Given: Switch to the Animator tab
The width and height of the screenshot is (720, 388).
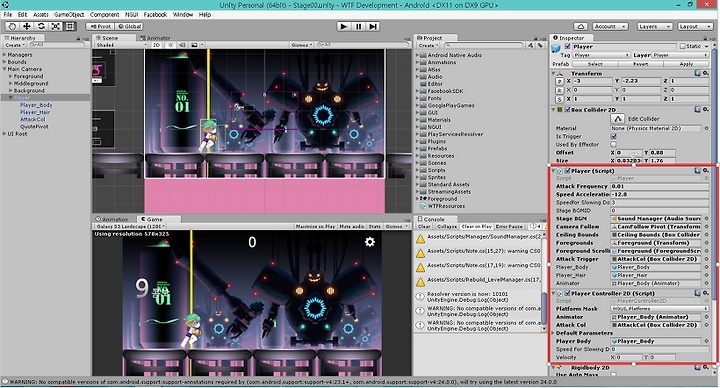Looking at the screenshot, I should (156, 38).
